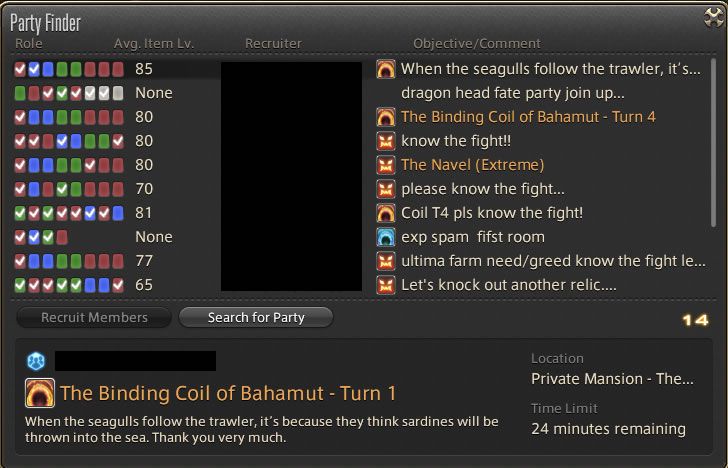
Task: Click the blue recruiter icon in details panel
Action: pyautogui.click(x=35, y=361)
